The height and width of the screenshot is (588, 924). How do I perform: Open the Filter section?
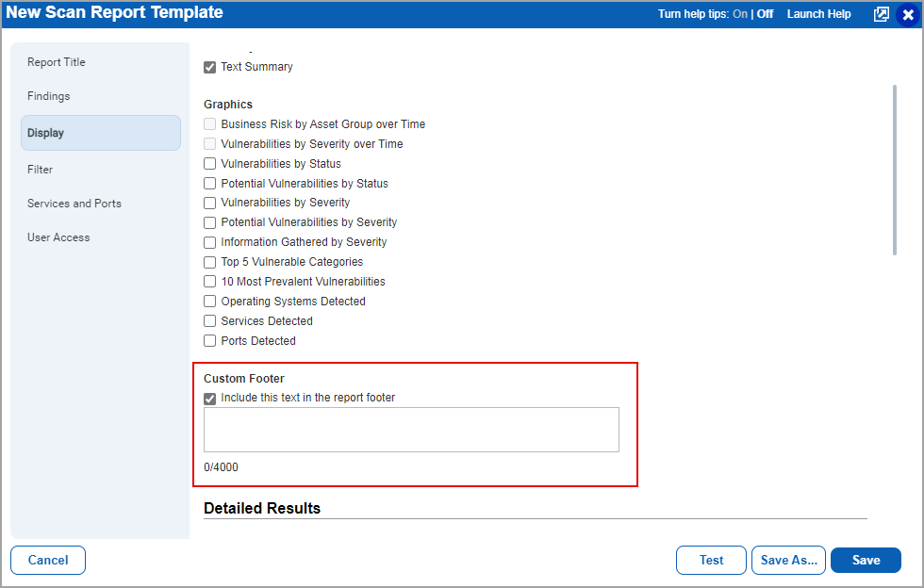tap(40, 169)
